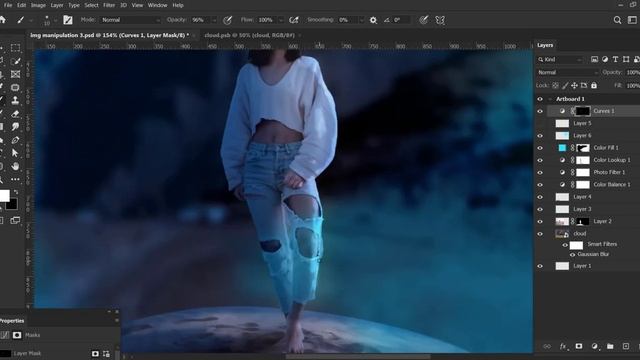Lock image pixels brush button
This screenshot has height=360, width=640.
[565, 86]
